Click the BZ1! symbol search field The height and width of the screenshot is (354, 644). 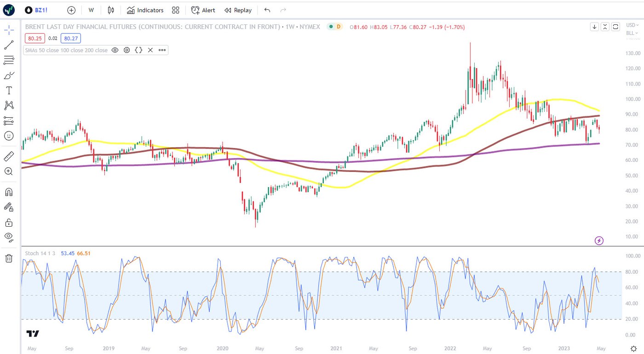pyautogui.click(x=37, y=10)
